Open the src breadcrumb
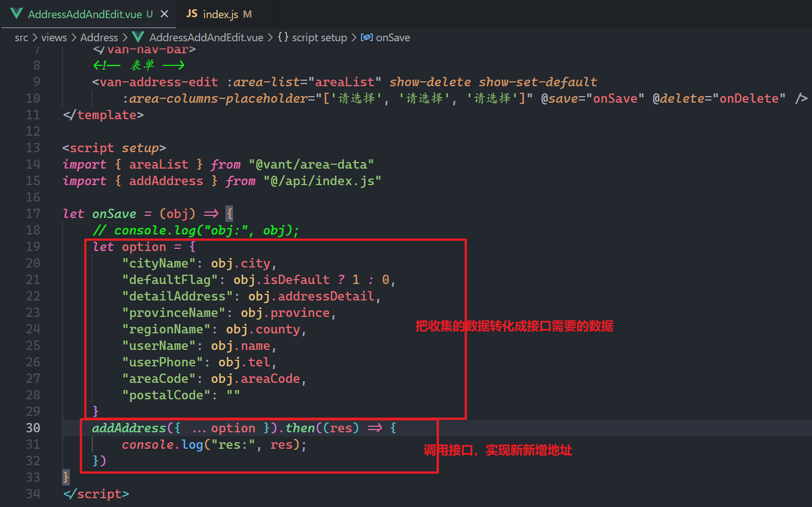The image size is (812, 507). (21, 37)
